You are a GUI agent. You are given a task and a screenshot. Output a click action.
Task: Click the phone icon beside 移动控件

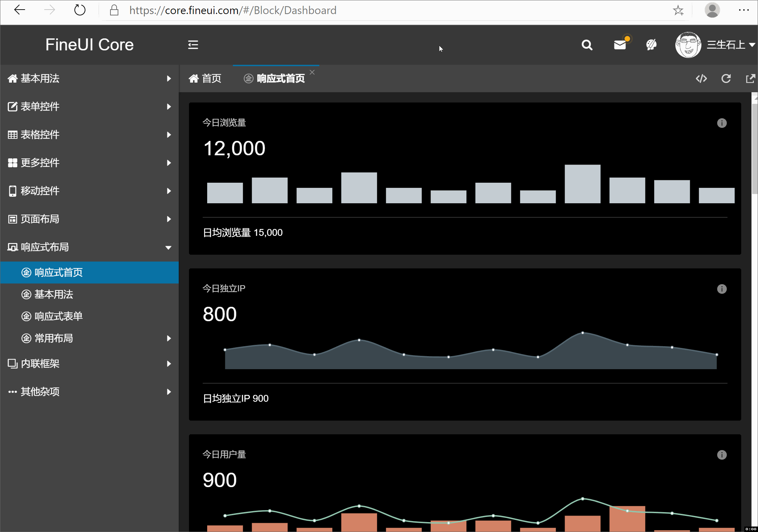[x=13, y=191]
